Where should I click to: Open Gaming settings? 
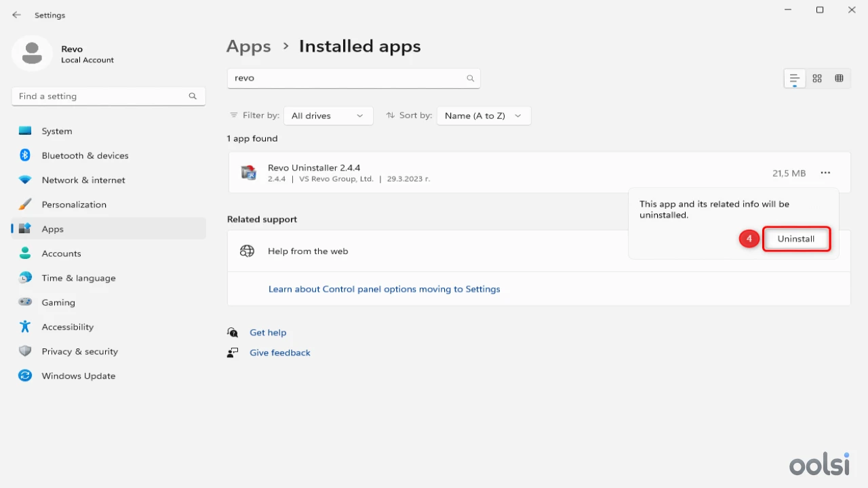(x=108, y=302)
